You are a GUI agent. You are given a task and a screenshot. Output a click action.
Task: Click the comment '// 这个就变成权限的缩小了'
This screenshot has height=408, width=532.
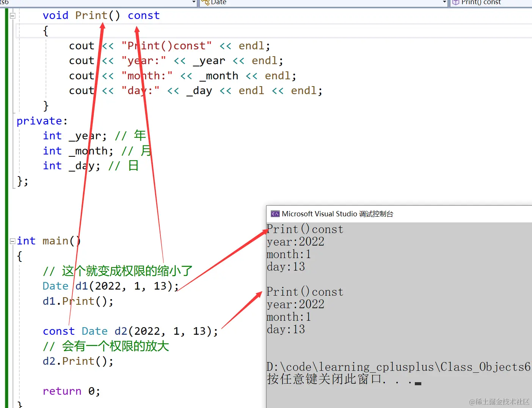click(118, 271)
